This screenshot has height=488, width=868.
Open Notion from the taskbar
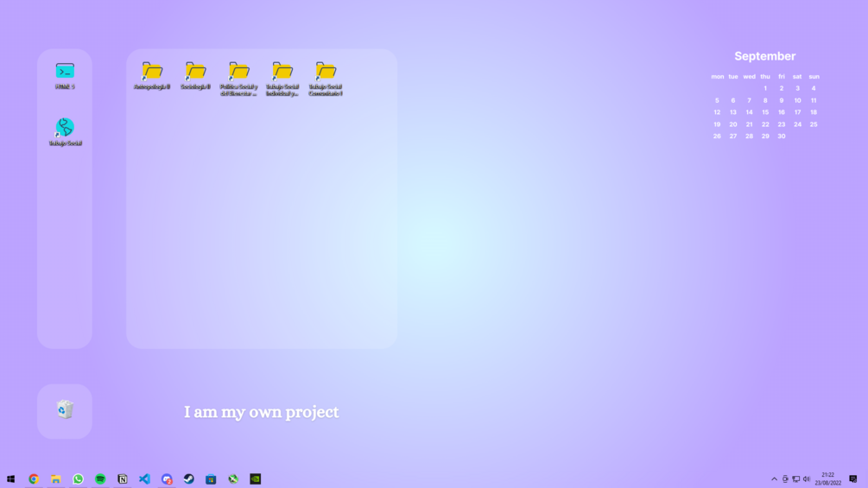click(123, 479)
